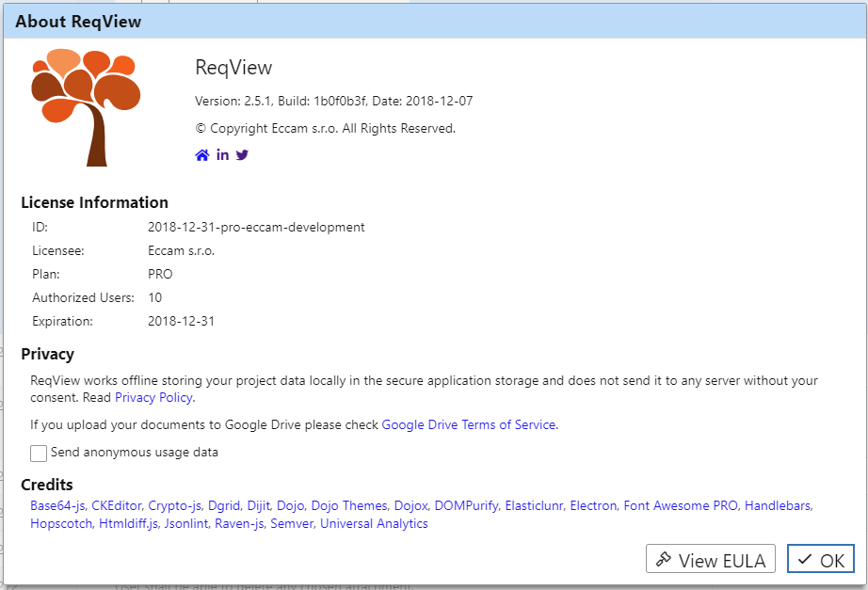
Task: Click the View EULA button
Action: pos(710,558)
